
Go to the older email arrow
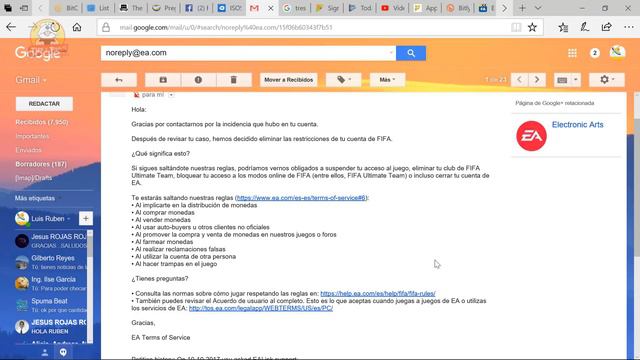[x=537, y=80]
